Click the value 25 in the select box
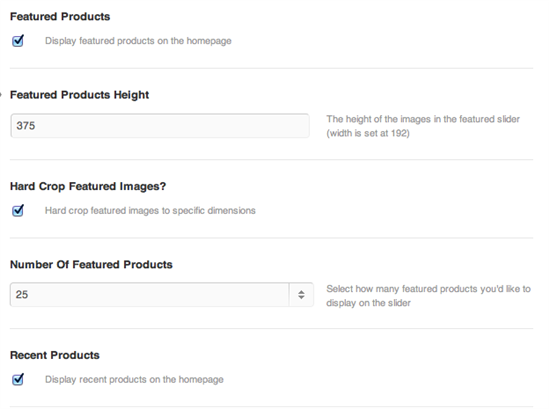 pyautogui.click(x=22, y=294)
